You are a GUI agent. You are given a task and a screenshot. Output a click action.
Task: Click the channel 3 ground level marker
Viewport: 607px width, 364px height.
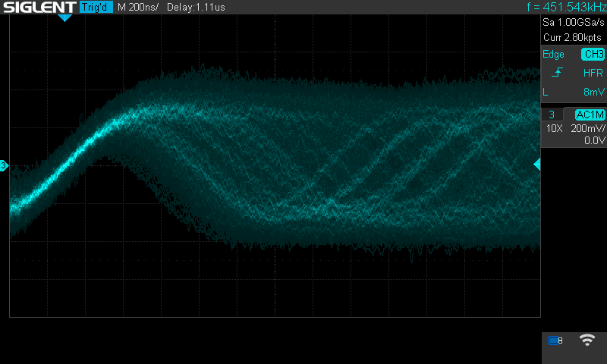(4, 165)
